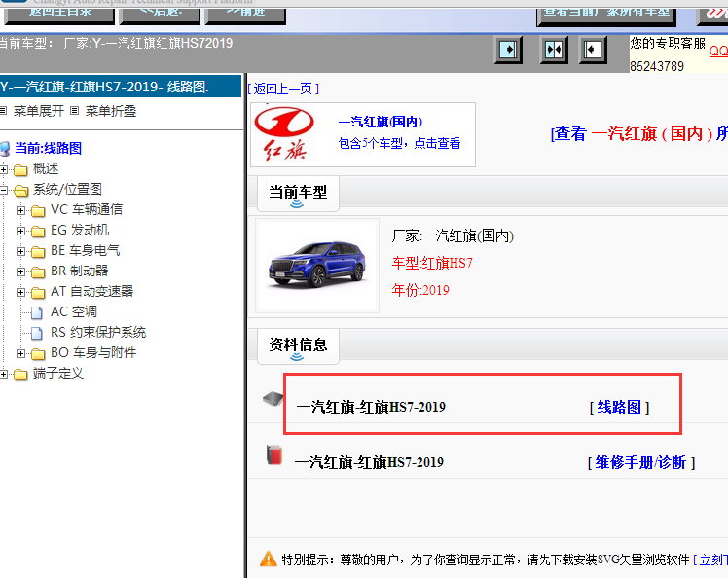This screenshot has width=728, height=578.
Task: Click the blue Hongqi HS7 car thumbnail
Action: [x=317, y=266]
